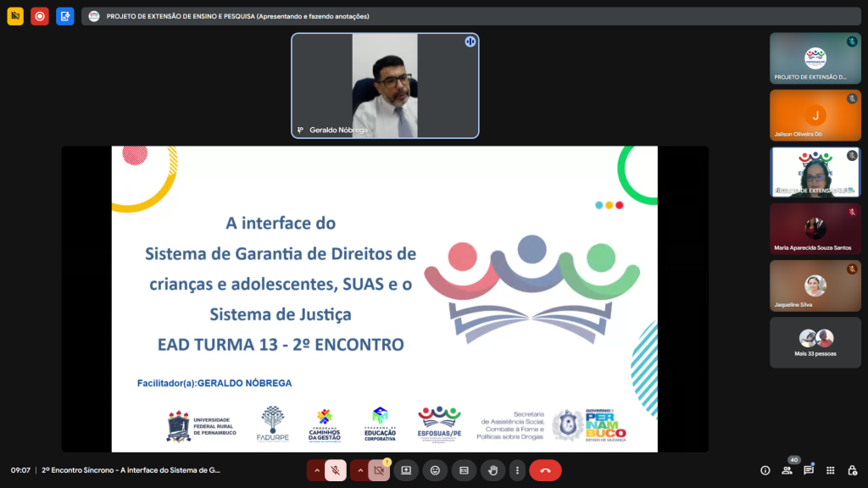Open meeting details info icon
The image size is (868, 488).
[x=765, y=470]
